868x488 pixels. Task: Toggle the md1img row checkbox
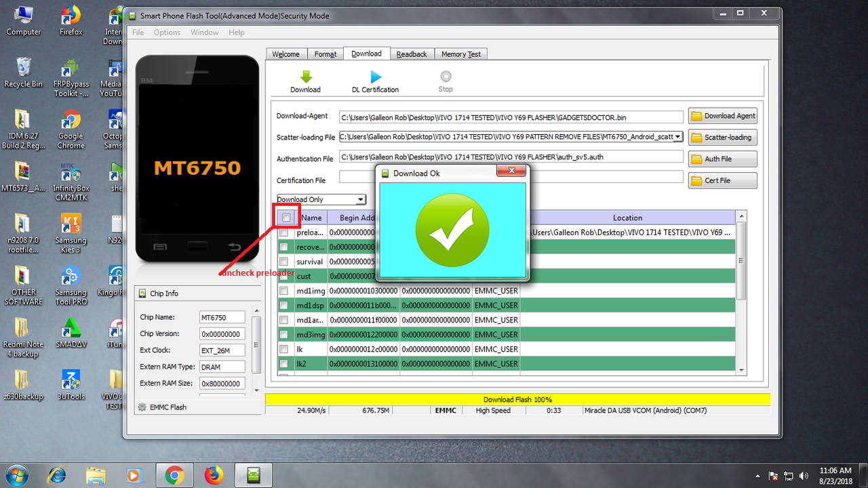[x=283, y=291]
